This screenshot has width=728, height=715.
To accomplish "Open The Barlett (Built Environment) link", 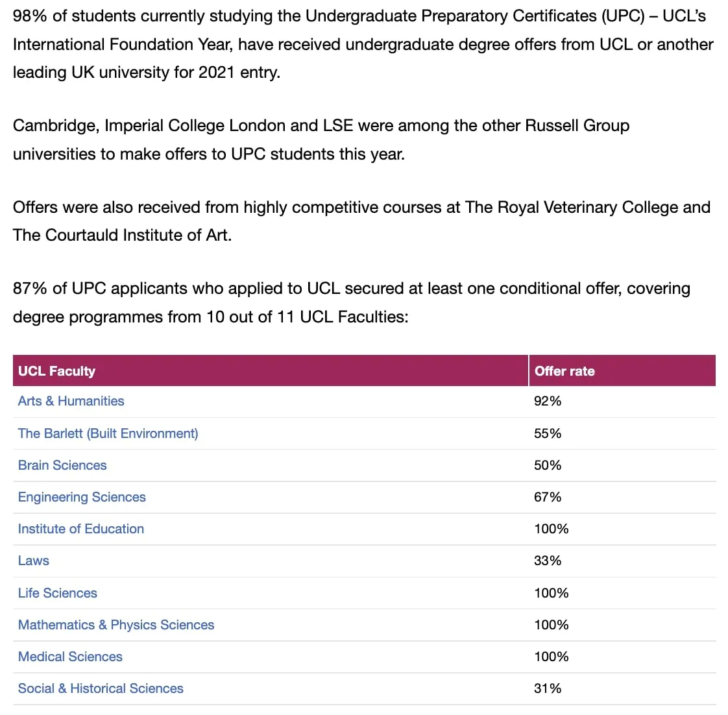I will pyautogui.click(x=108, y=433).
